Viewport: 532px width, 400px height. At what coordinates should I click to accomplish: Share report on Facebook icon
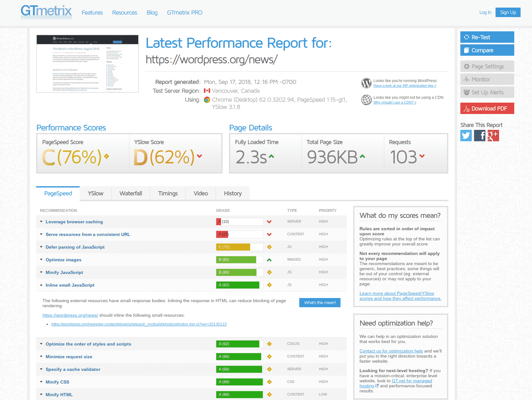[480, 136]
